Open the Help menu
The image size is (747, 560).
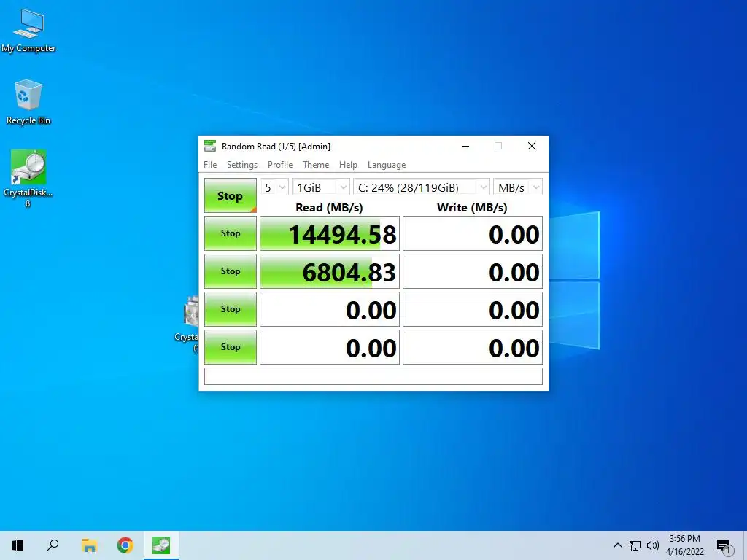pyautogui.click(x=348, y=164)
